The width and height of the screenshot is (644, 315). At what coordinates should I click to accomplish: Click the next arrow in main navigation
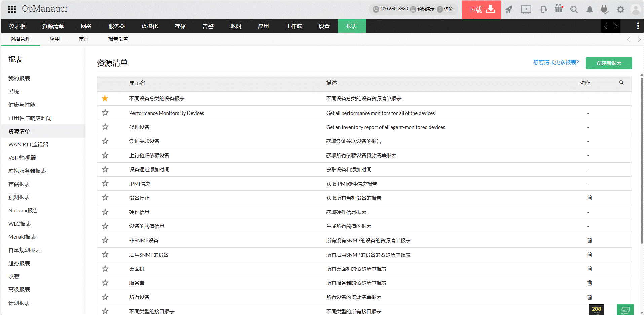tap(616, 26)
